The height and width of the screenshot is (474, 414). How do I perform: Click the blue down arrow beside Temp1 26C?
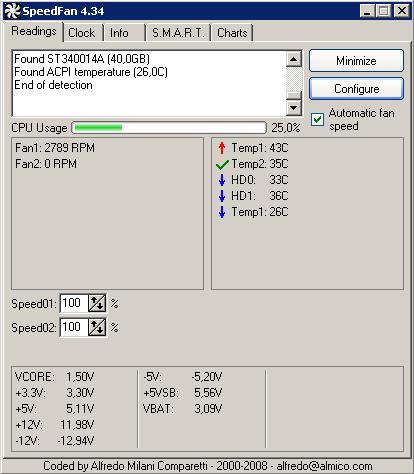(x=222, y=212)
